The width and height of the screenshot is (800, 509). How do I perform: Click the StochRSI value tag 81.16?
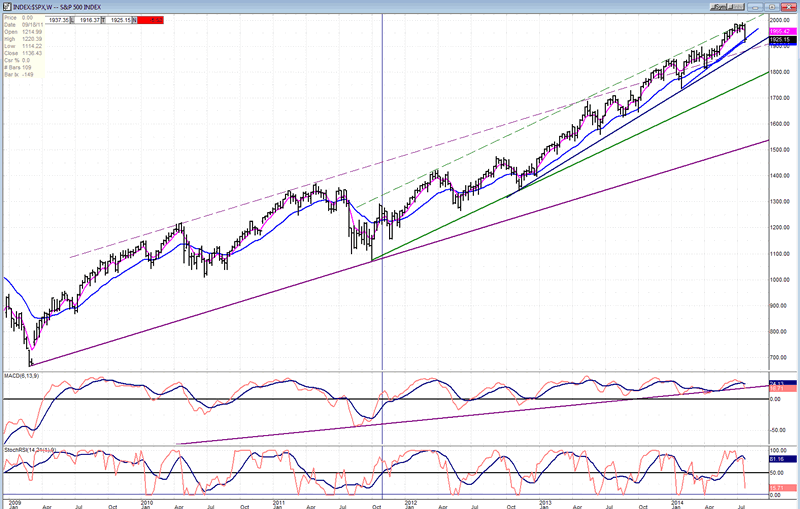coord(782,459)
